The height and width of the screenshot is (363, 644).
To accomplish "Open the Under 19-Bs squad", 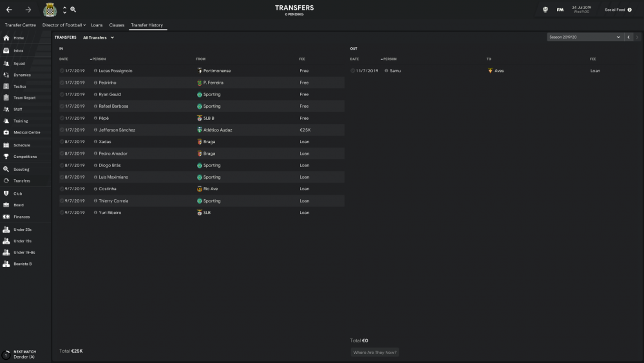I will coord(26,252).
